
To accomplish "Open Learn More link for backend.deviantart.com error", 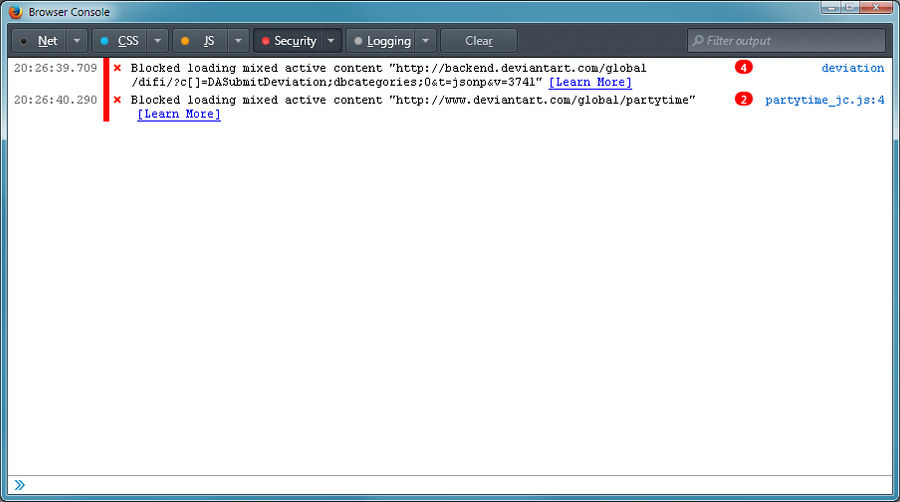I will point(590,82).
